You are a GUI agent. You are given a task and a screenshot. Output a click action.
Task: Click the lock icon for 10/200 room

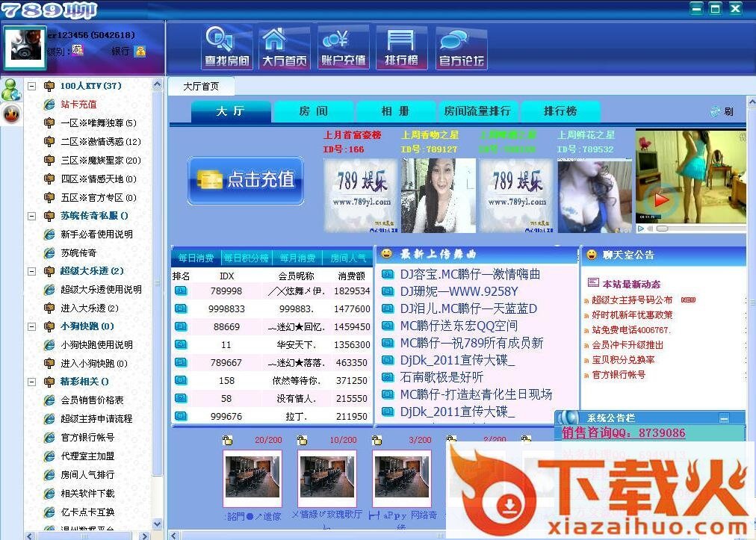[x=303, y=440]
